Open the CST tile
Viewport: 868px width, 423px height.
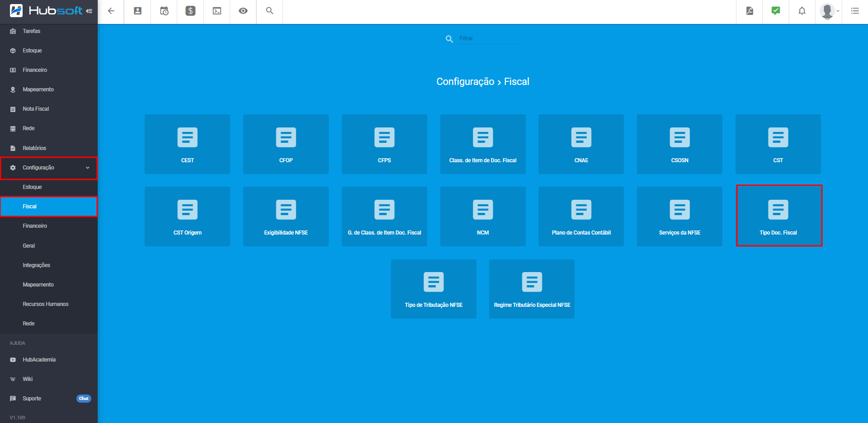(x=778, y=144)
